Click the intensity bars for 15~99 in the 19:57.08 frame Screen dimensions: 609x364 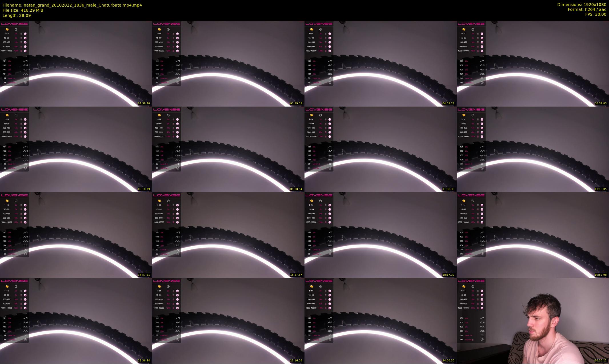[478, 209]
